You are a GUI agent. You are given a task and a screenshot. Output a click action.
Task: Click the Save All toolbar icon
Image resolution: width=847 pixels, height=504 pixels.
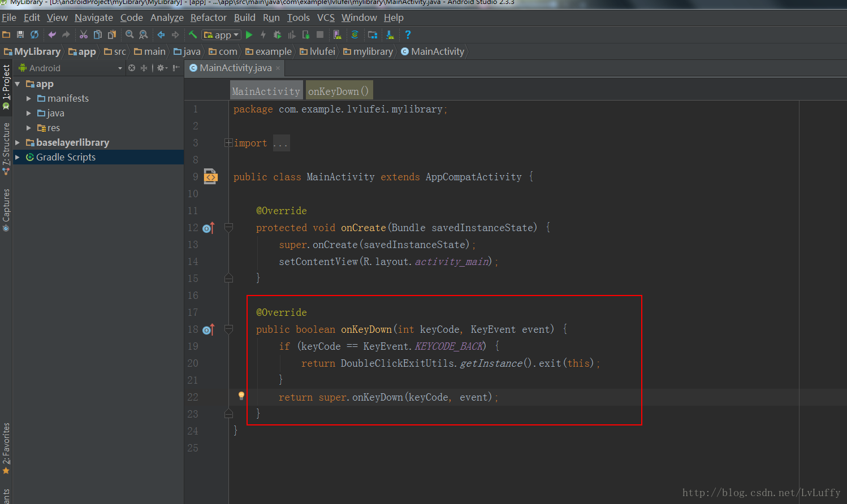click(20, 34)
